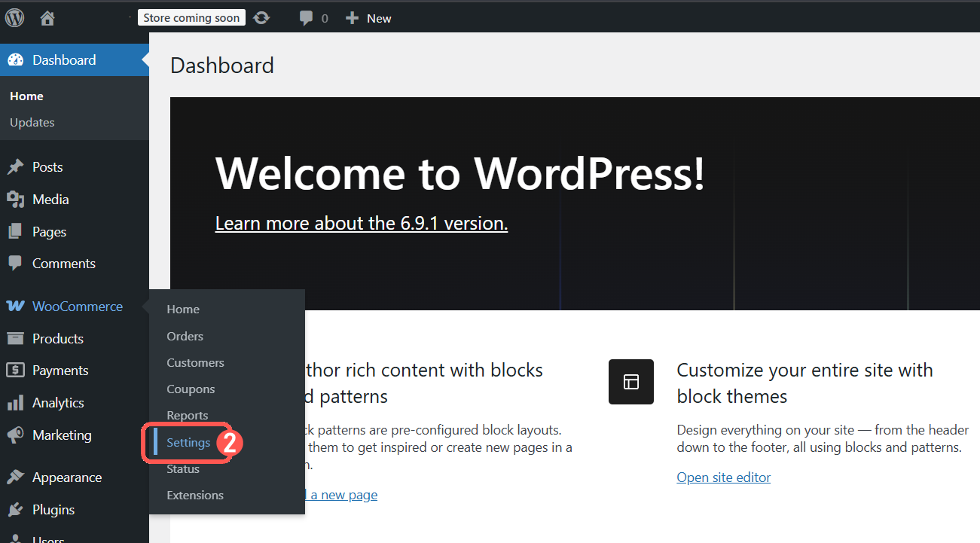Click the updates refresh icon in admin bar
This screenshot has width=980, height=543.
click(x=261, y=18)
